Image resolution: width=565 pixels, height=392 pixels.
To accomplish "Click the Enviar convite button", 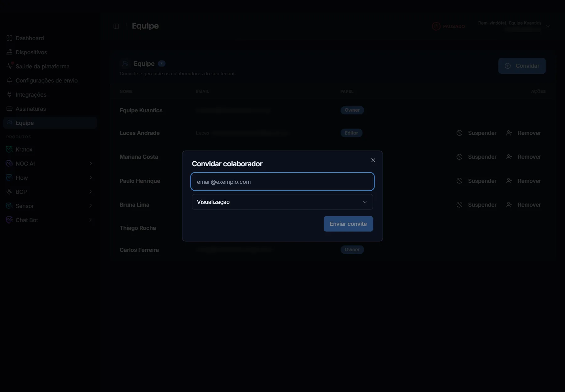I will 348,224.
